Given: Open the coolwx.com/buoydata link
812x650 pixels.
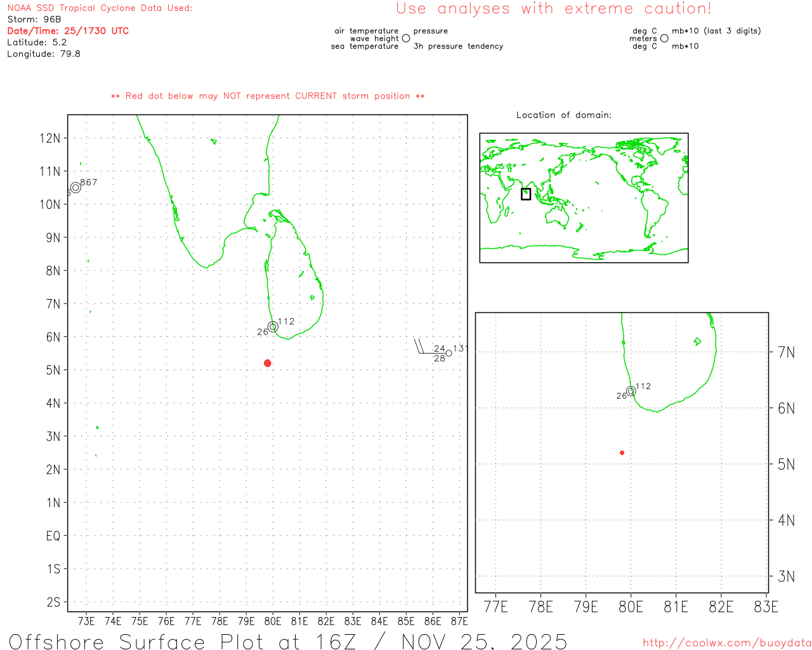Looking at the screenshot, I should point(726,643).
